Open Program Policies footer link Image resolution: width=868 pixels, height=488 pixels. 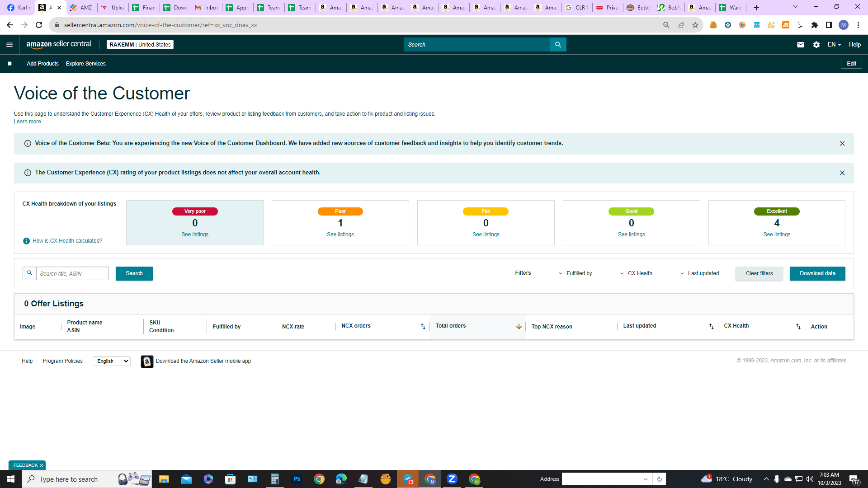[x=62, y=361]
